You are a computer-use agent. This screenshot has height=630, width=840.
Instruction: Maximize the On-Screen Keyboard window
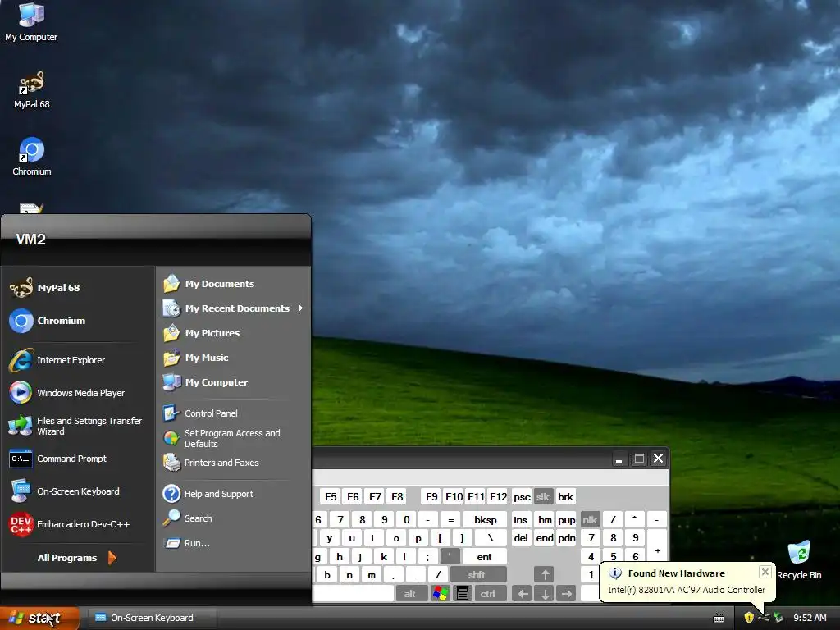pyautogui.click(x=638, y=459)
